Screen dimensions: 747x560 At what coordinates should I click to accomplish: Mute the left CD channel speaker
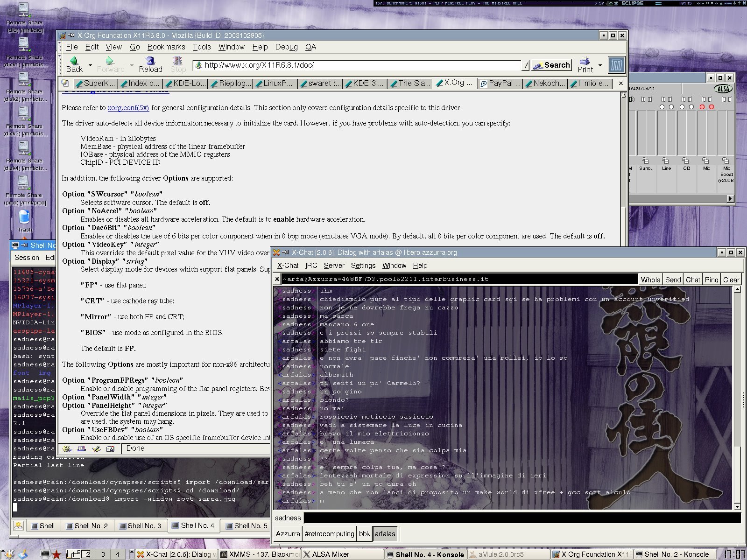(x=683, y=99)
